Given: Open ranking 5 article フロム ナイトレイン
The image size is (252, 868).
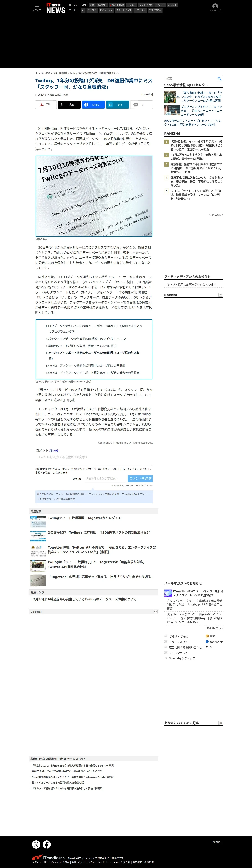Looking at the screenshot, I should (196, 195).
